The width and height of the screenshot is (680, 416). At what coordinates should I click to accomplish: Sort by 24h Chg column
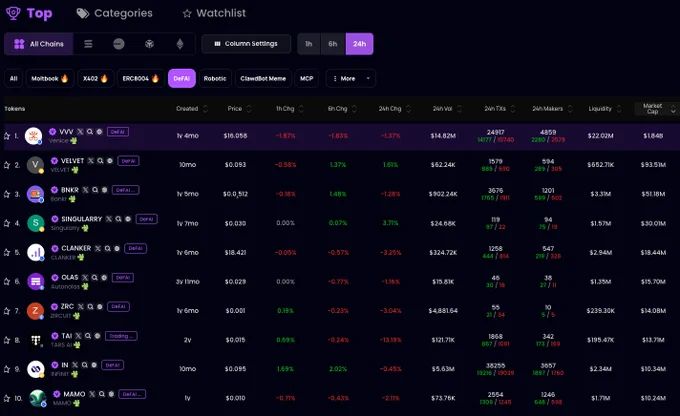tap(395, 109)
